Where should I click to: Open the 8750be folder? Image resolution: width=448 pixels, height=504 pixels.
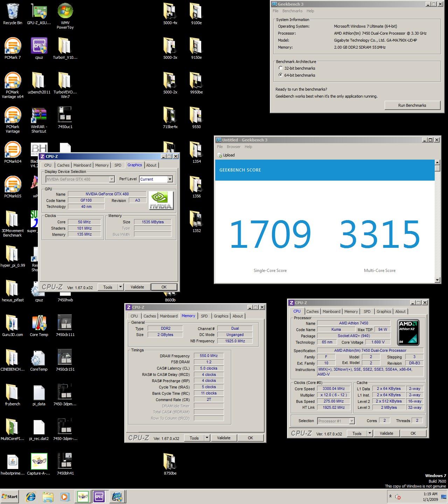click(170, 464)
